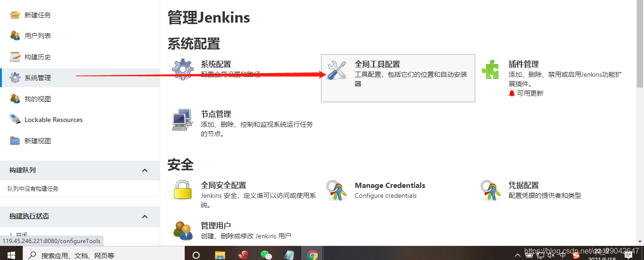
Task: Click the taskbar action center icon
Action: [x=628, y=255]
